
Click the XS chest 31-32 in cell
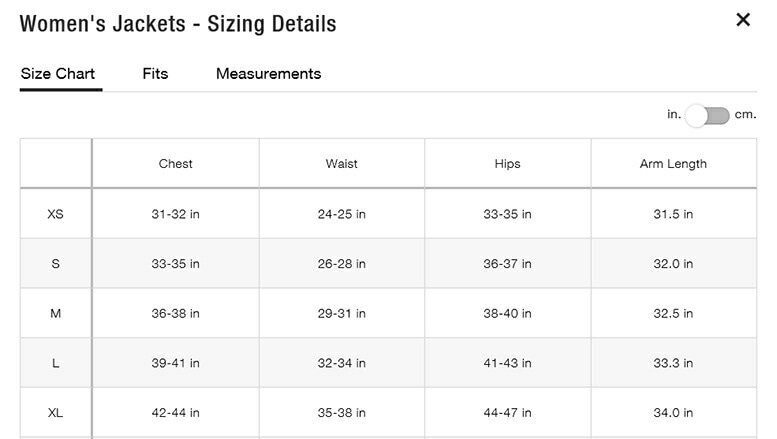pyautogui.click(x=175, y=214)
